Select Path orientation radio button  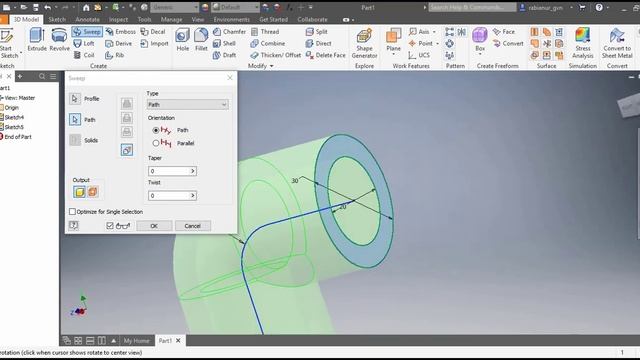pyautogui.click(x=156, y=130)
